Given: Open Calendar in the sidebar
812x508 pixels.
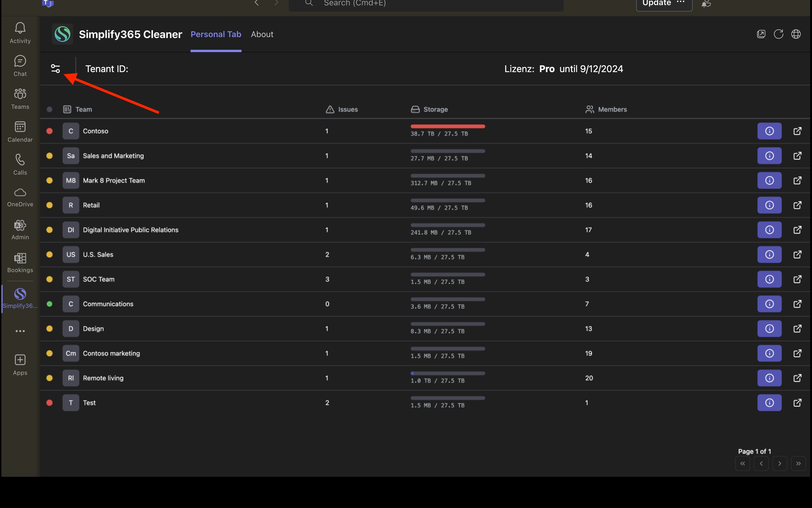Looking at the screenshot, I should click(x=20, y=132).
